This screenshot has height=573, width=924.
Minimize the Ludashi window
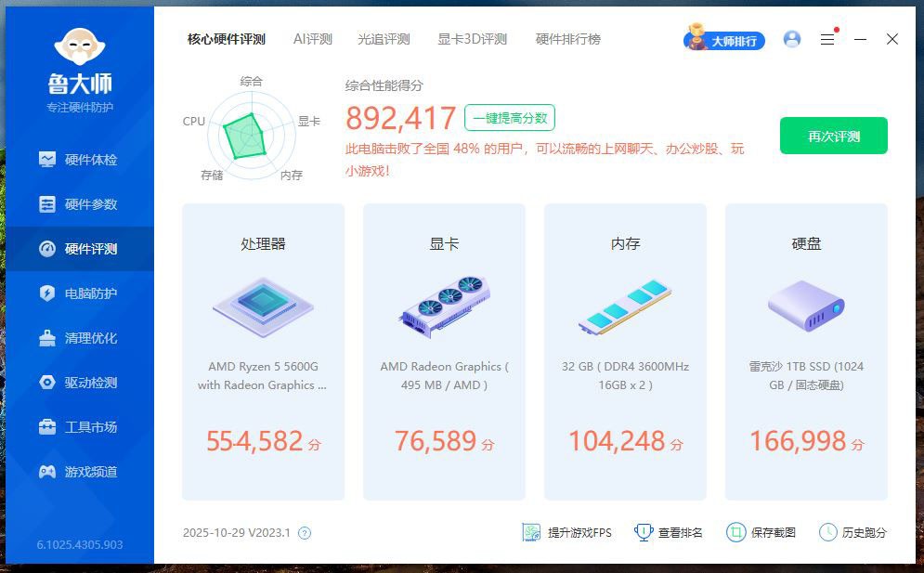pos(860,39)
